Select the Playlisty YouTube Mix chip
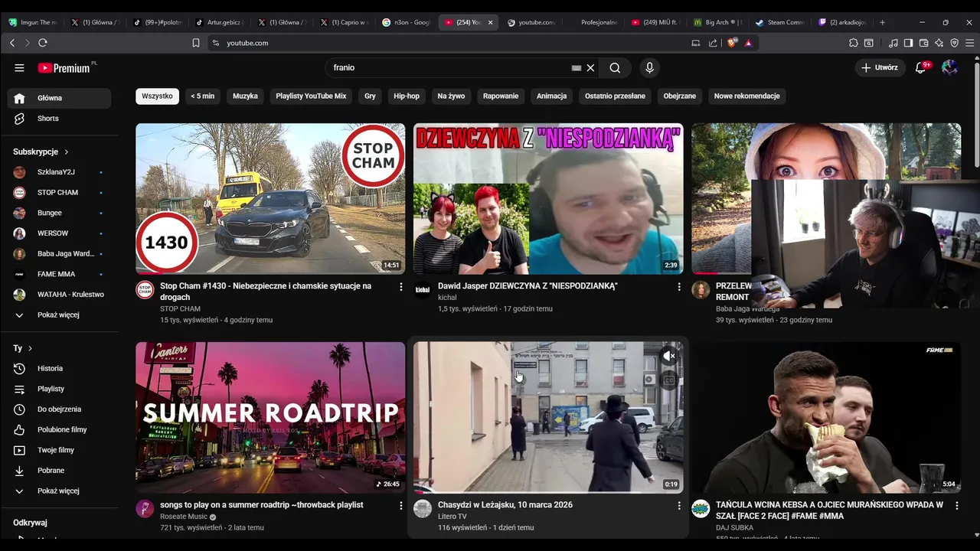The width and height of the screenshot is (980, 551). [x=311, y=96]
